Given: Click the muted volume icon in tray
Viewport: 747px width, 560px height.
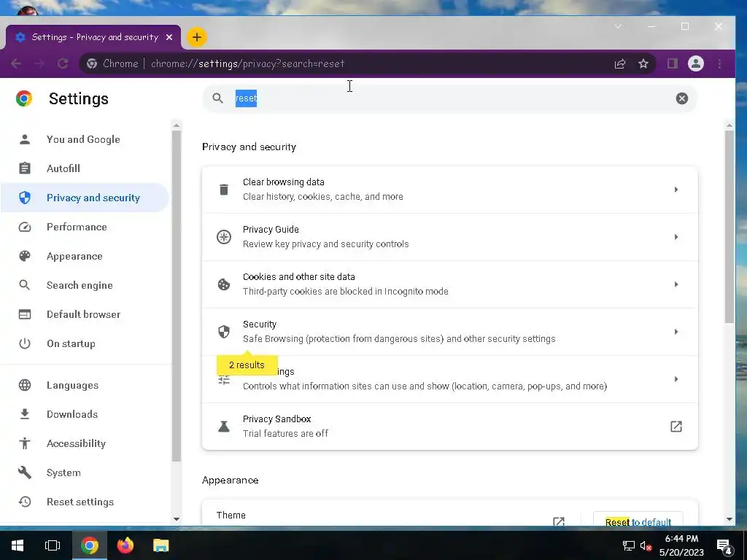Looking at the screenshot, I should pos(646,545).
